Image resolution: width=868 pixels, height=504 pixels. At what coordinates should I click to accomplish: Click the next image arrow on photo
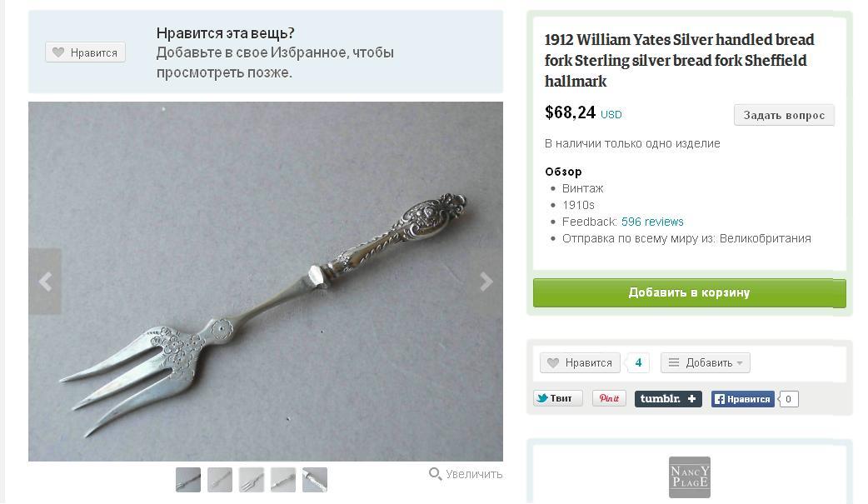pyautogui.click(x=486, y=282)
